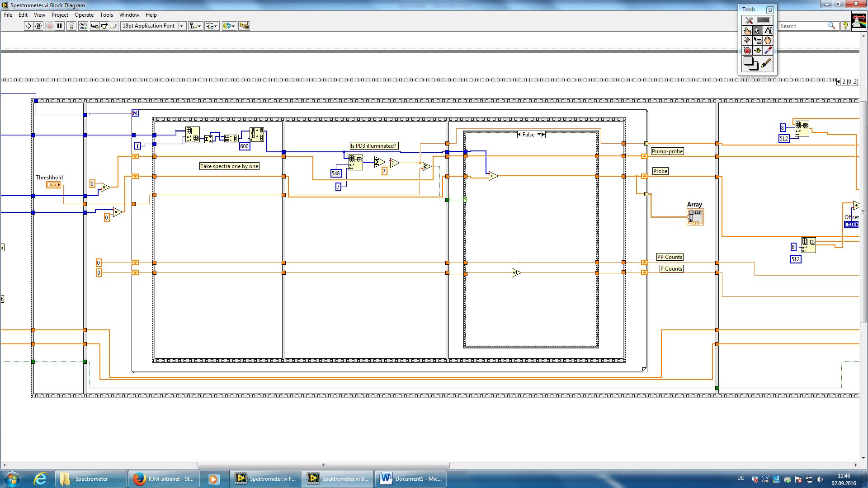Select the Operate hand tool
Viewport: 868px width, 488px height.
[x=747, y=31]
